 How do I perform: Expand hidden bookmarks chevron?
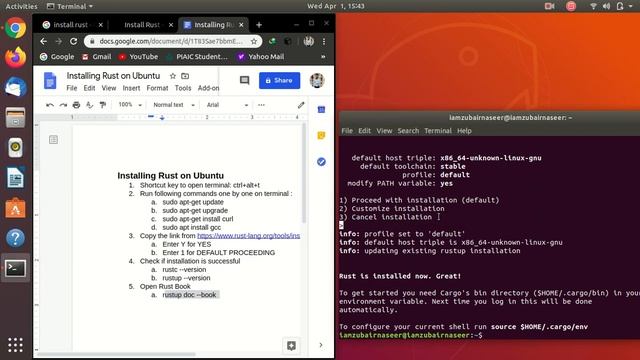[323, 57]
